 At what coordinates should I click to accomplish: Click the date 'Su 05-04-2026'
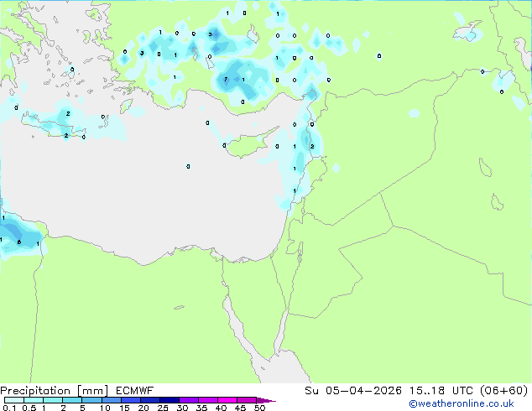[353, 391]
